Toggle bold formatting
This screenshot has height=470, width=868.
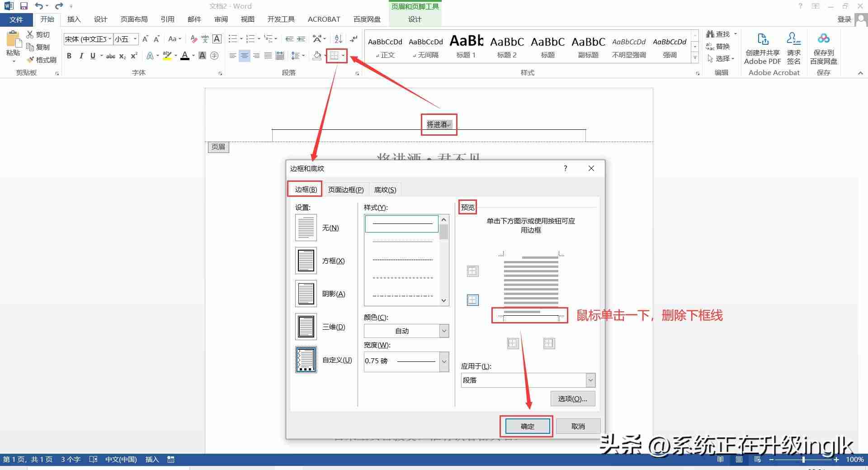point(69,56)
